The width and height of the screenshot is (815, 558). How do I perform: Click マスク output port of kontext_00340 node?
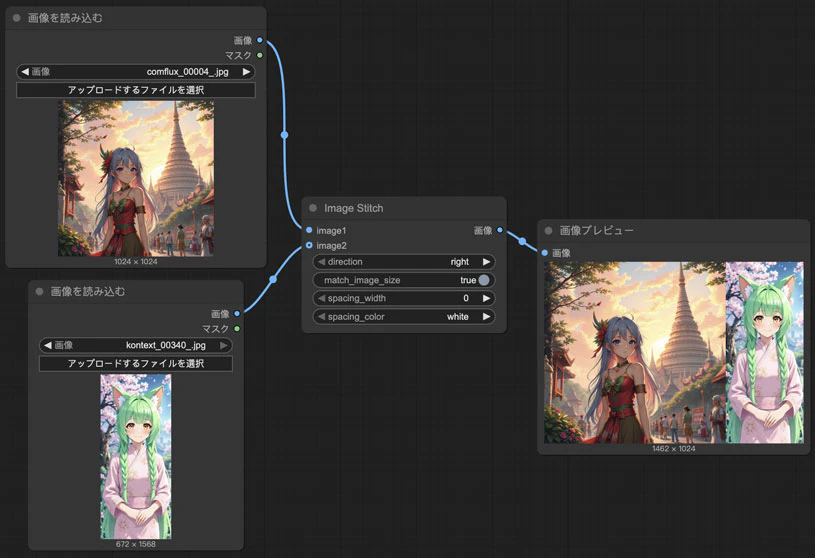tap(237, 328)
